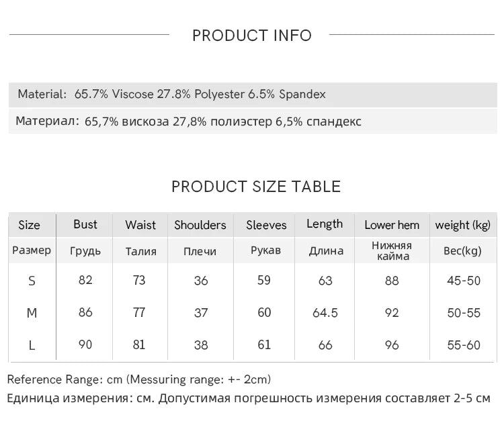The image size is (504, 423).
Task: Click the Bust column header
Action: 85,224
